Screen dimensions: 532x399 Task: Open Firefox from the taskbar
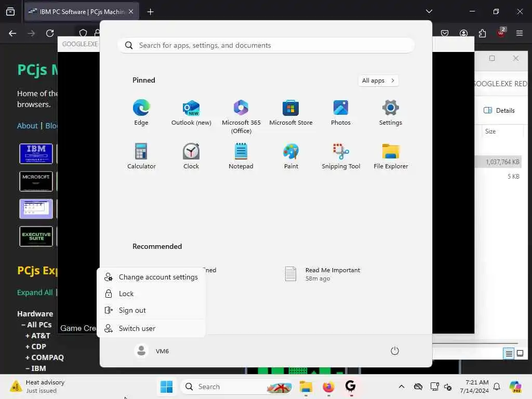click(328, 387)
